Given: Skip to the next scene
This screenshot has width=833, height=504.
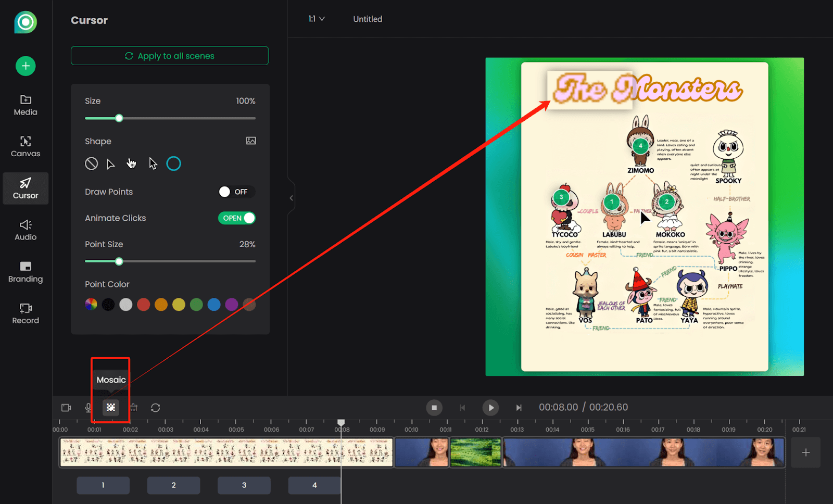Looking at the screenshot, I should click(519, 408).
